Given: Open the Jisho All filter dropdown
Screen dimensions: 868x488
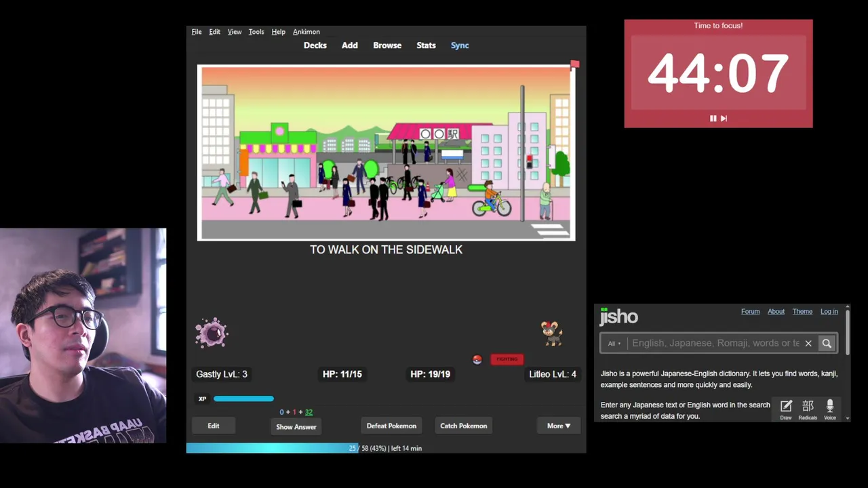Looking at the screenshot, I should coord(614,344).
